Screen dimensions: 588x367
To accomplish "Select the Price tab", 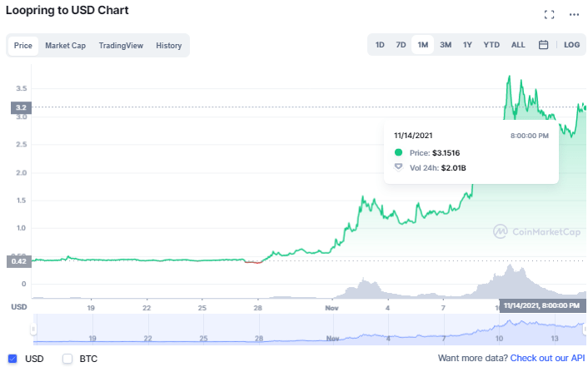I will [23, 46].
